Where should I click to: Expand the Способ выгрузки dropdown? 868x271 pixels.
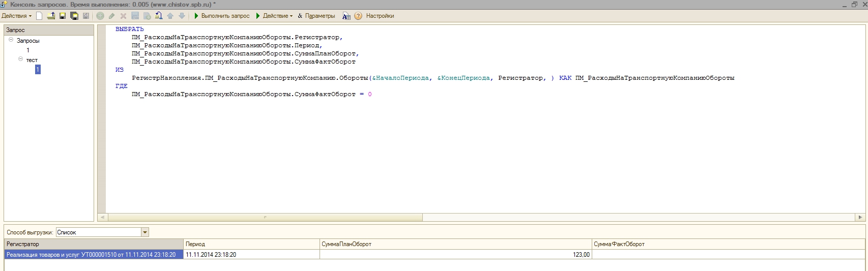point(145,232)
